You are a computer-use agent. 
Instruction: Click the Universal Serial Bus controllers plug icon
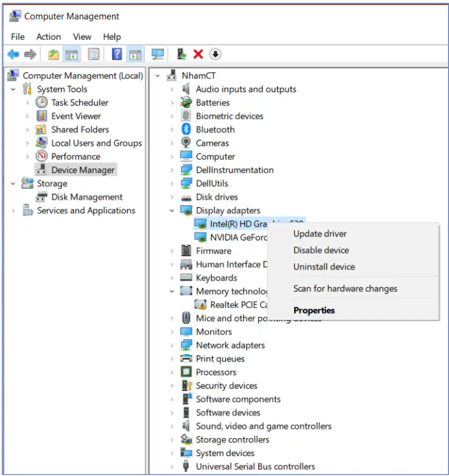point(186,466)
